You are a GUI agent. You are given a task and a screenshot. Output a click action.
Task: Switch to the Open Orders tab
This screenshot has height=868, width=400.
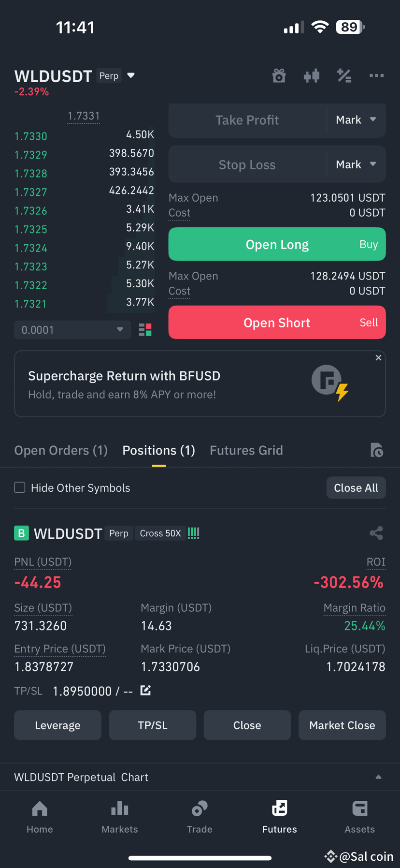coord(61,450)
